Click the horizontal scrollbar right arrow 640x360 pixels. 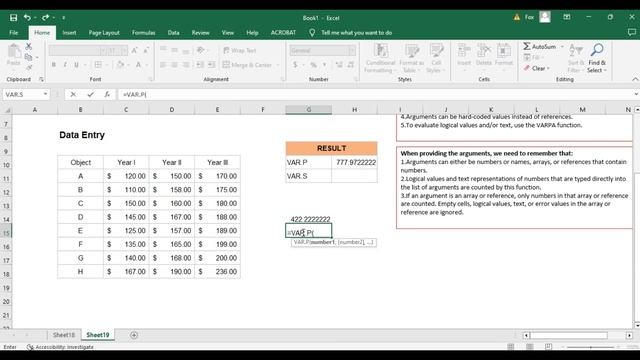tap(629, 335)
